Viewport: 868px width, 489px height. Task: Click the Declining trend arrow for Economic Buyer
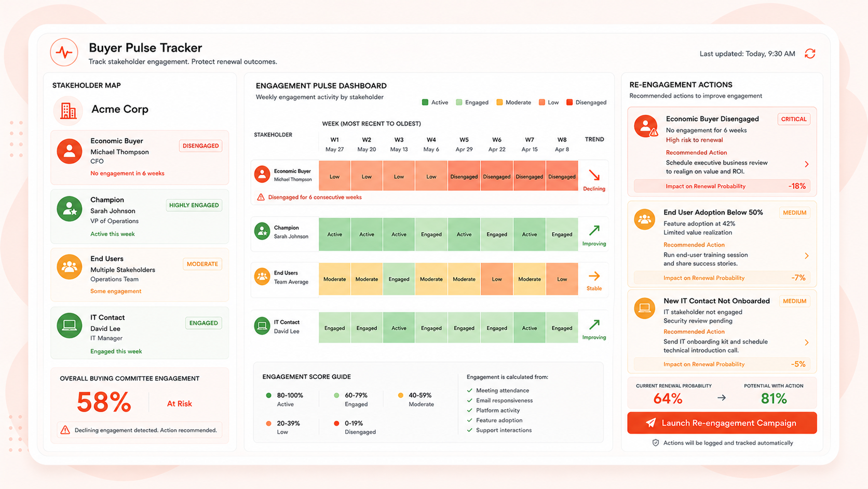(x=594, y=176)
